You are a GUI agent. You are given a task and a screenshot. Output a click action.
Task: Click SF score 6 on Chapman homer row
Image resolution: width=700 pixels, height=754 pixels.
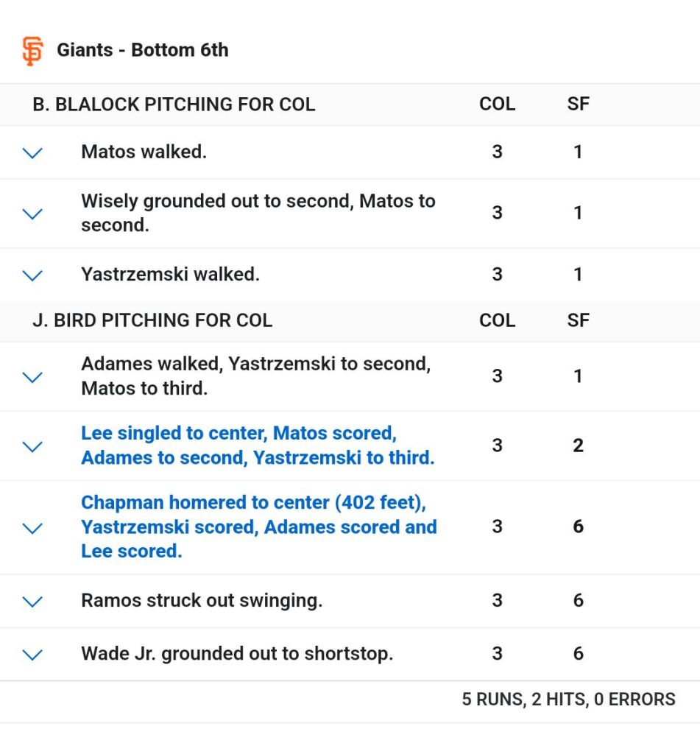(578, 526)
